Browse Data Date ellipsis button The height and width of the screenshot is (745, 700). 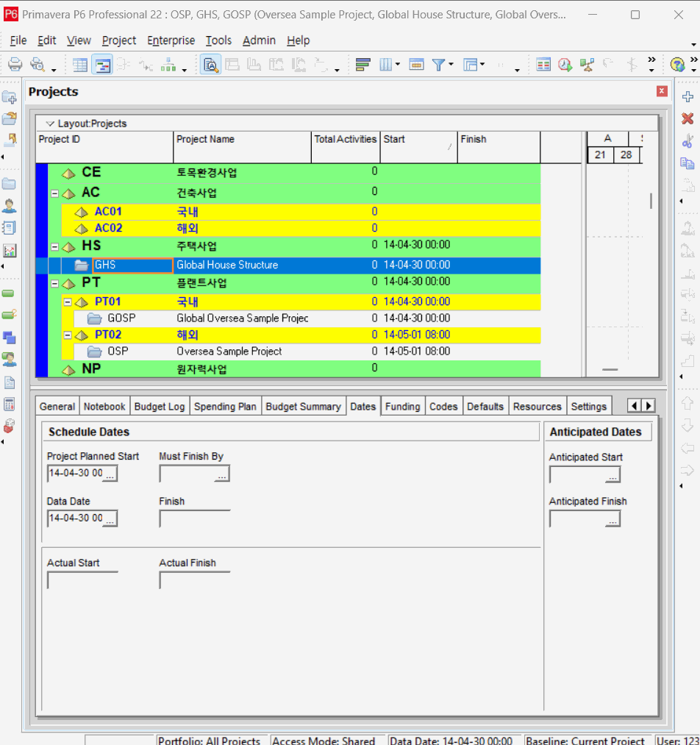point(110,519)
